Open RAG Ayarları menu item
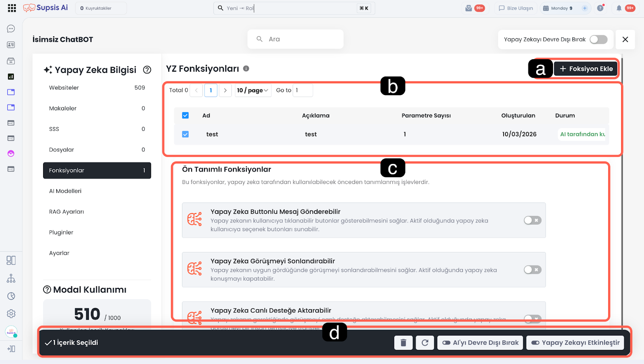Image resolution: width=644 pixels, height=364 pixels. 66,212
